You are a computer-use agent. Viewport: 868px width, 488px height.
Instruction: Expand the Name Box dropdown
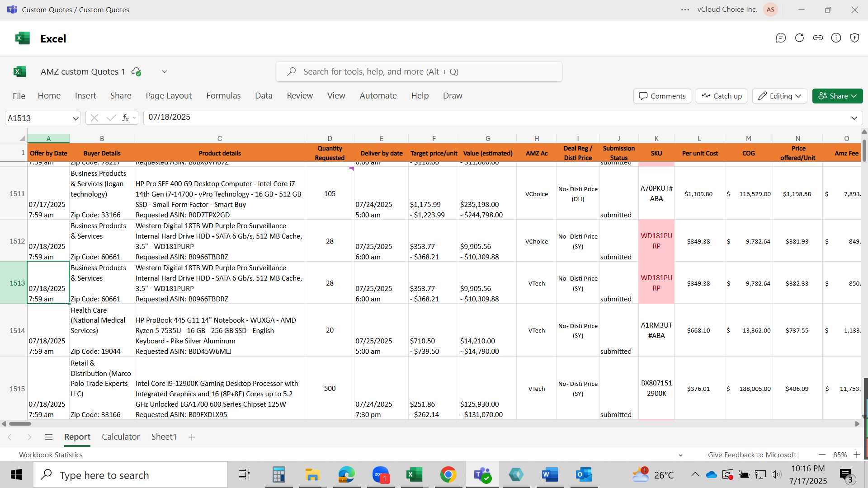[x=75, y=118]
